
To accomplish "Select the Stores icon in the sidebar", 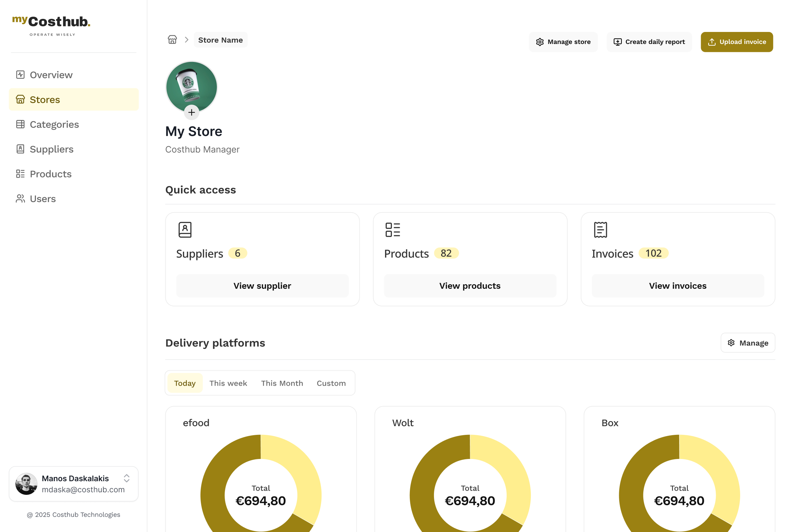I will (20, 99).
